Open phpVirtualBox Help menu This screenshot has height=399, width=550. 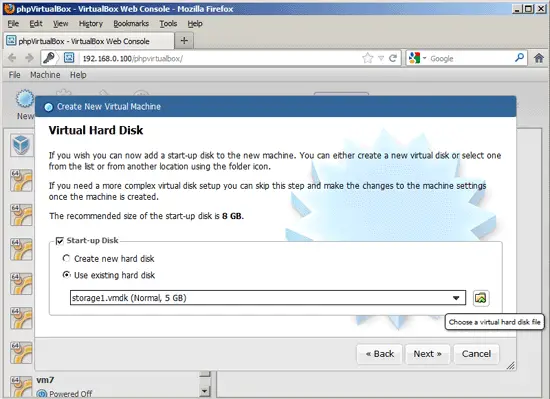78,75
